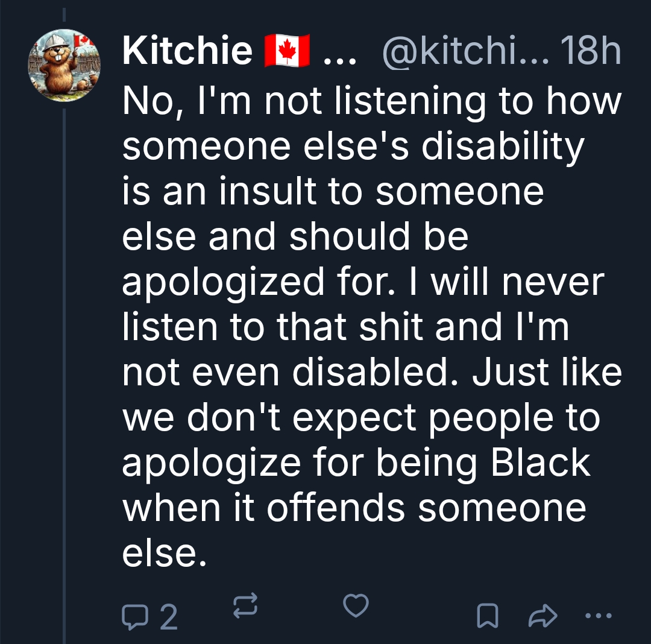Click the vertical thread line below the avatar
Viewport: 651px width, 644px height.
(64, 362)
